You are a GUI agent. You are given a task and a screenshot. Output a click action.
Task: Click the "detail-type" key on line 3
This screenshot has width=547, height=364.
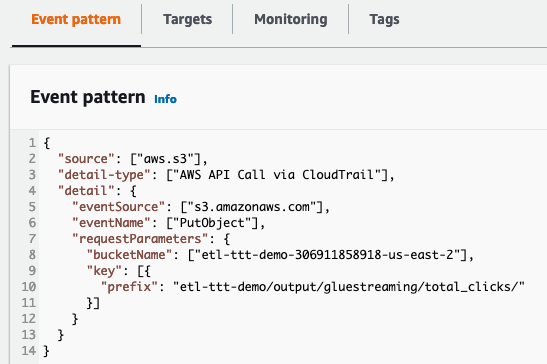coord(104,175)
